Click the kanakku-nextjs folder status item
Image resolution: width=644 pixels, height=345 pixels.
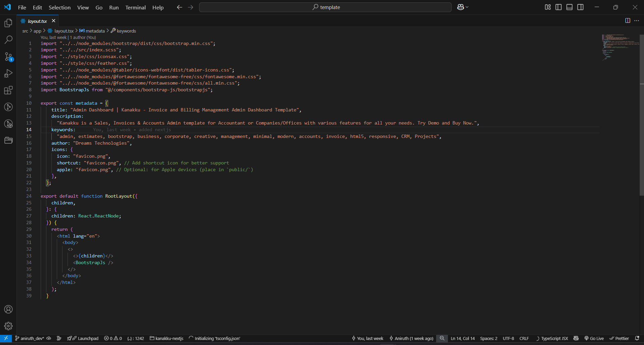point(167,338)
